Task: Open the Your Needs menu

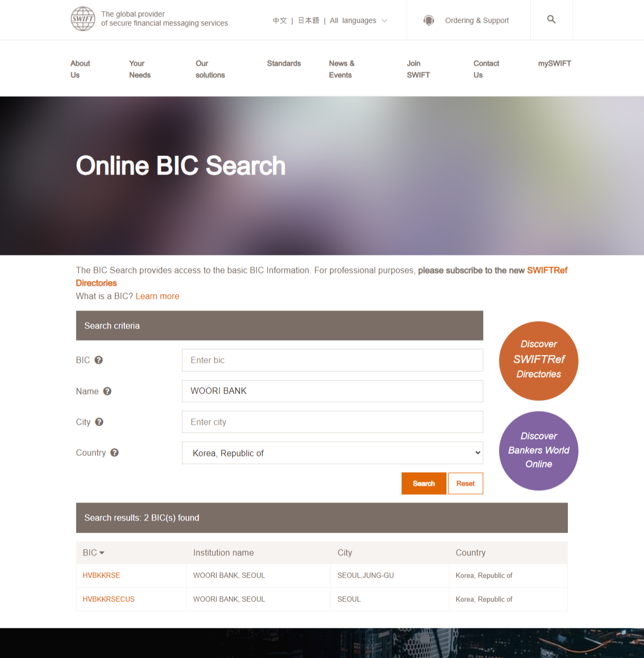Action: 140,69
